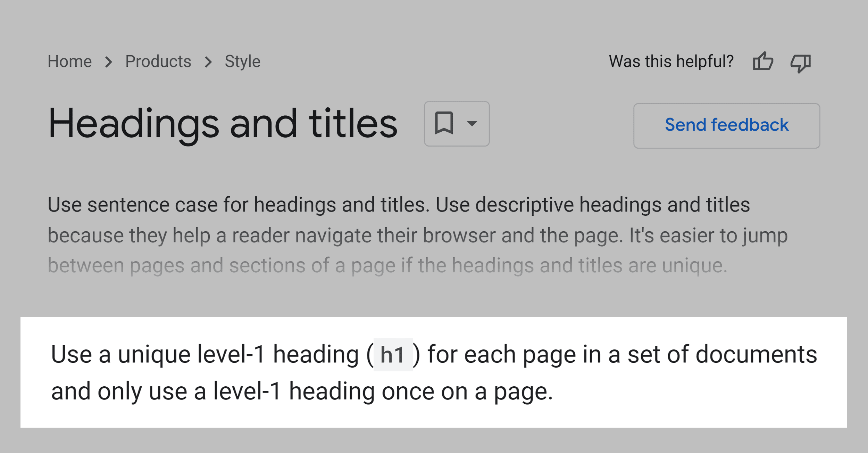Navigate to Home via breadcrumb
The width and height of the screenshot is (868, 453).
(x=69, y=61)
